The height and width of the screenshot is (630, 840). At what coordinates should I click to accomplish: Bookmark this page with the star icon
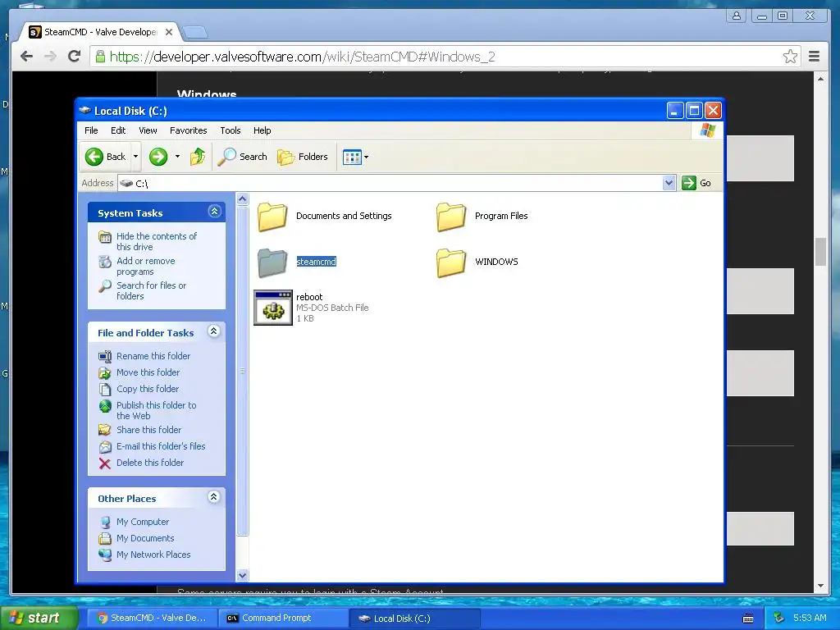pyautogui.click(x=790, y=57)
